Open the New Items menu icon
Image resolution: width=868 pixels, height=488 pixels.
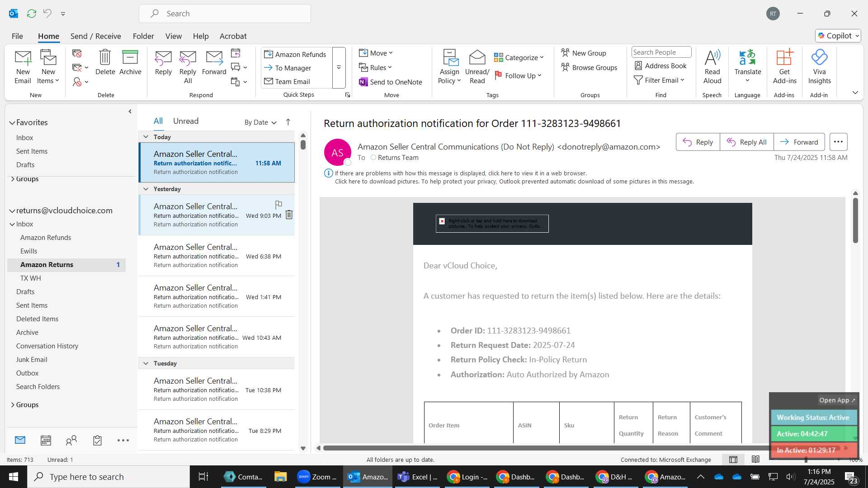(48, 67)
